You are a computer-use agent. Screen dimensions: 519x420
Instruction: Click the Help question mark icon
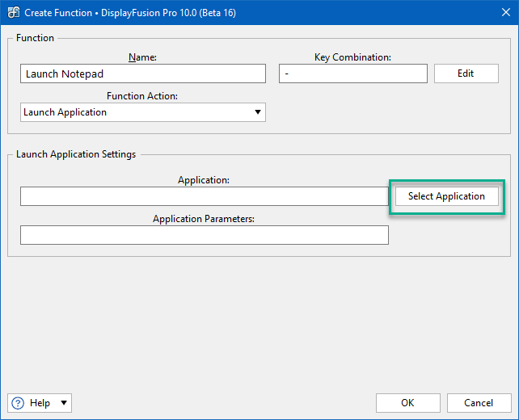pos(18,403)
